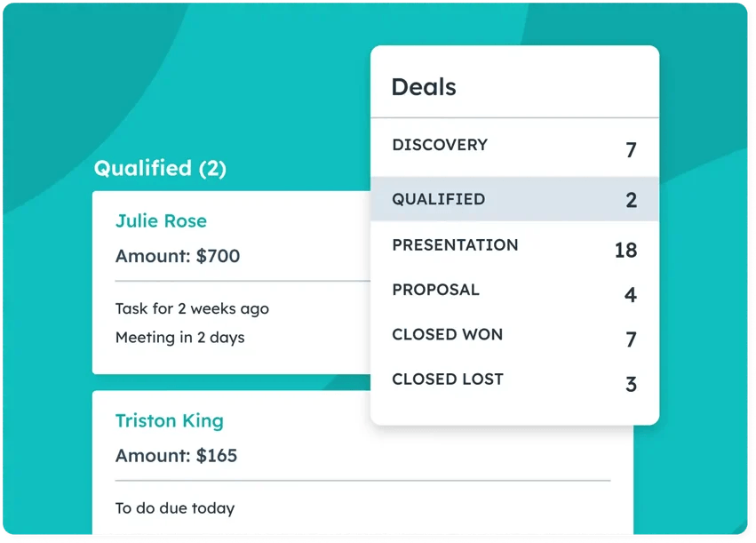756x543 pixels.
Task: Click the Proposal count of 4
Action: point(630,295)
